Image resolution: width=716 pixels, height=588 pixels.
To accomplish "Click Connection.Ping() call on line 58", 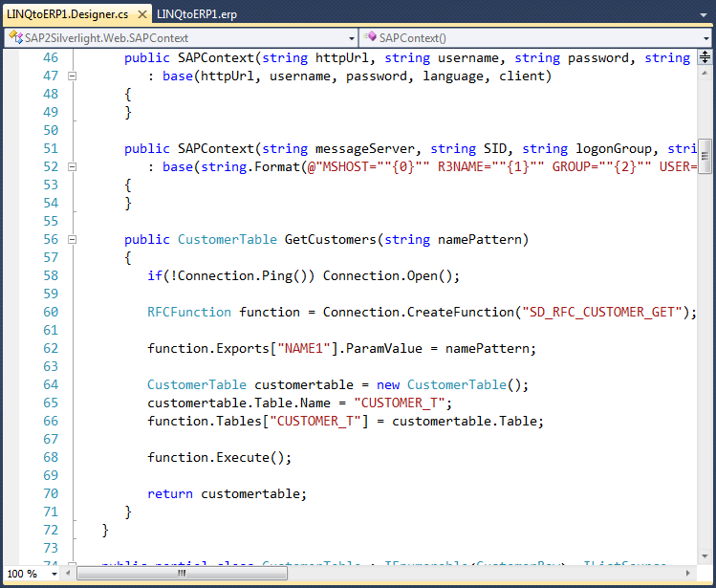I will 243,276.
